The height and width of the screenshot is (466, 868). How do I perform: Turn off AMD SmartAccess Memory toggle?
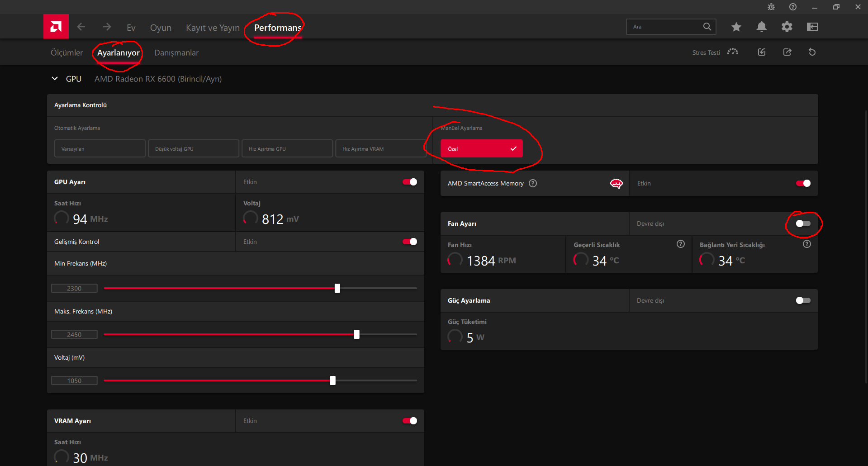tap(803, 183)
